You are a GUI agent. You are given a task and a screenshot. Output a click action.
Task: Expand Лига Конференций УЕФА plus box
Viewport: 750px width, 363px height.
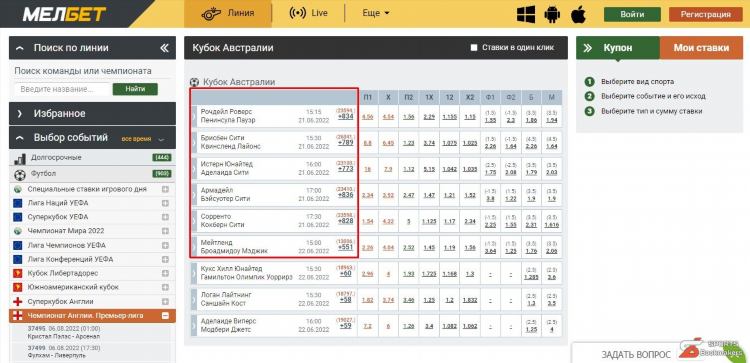pyautogui.click(x=165, y=259)
